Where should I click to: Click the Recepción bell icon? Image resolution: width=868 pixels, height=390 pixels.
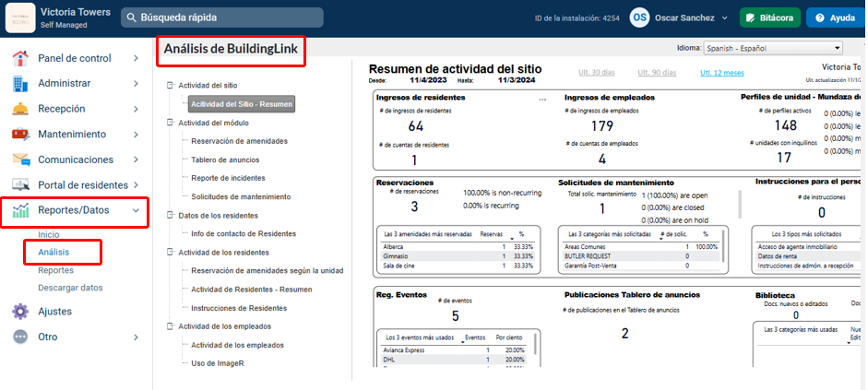(20, 109)
